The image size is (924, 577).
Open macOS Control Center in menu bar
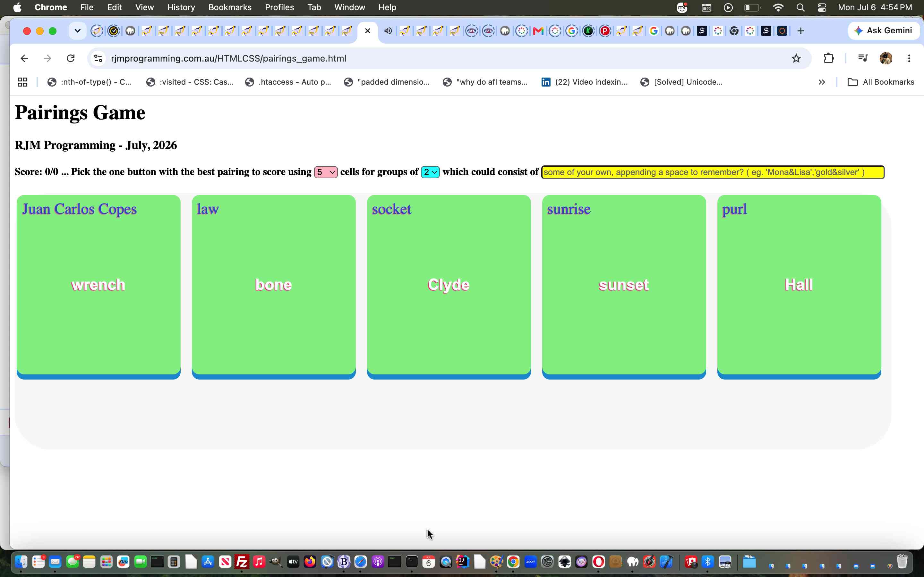[822, 7]
